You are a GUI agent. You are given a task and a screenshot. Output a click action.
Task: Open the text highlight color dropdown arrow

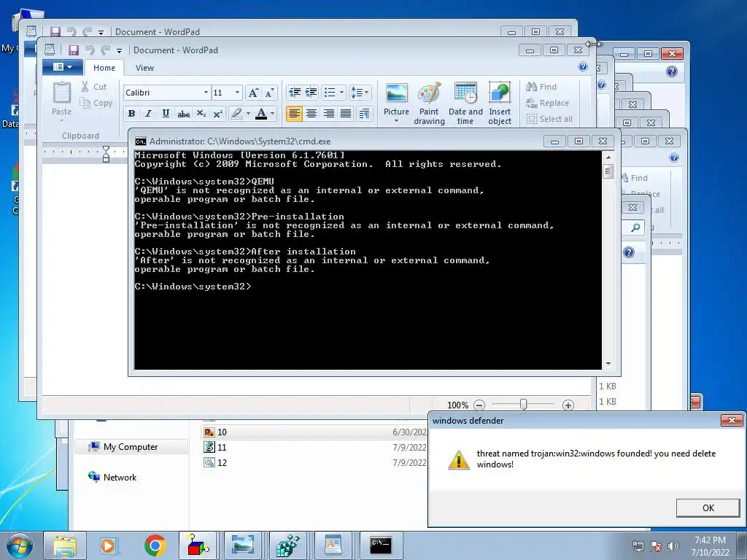pos(248,113)
